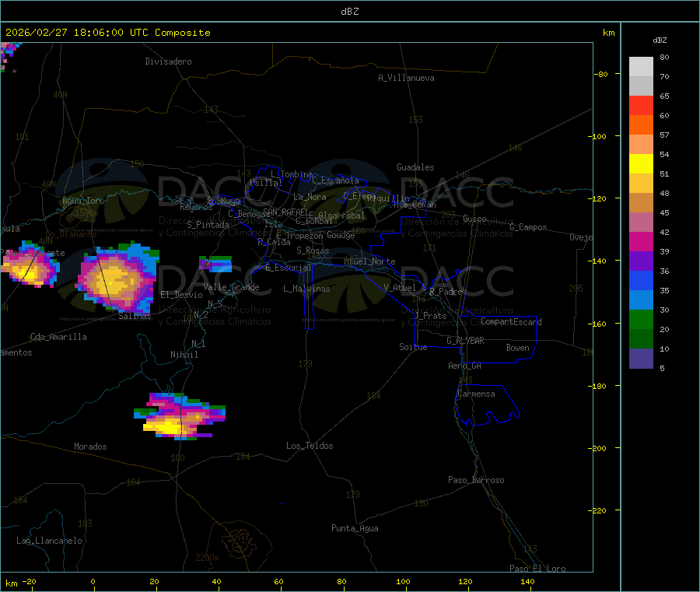
Task: Click the Valle_Grande label
Action: [x=231, y=287]
